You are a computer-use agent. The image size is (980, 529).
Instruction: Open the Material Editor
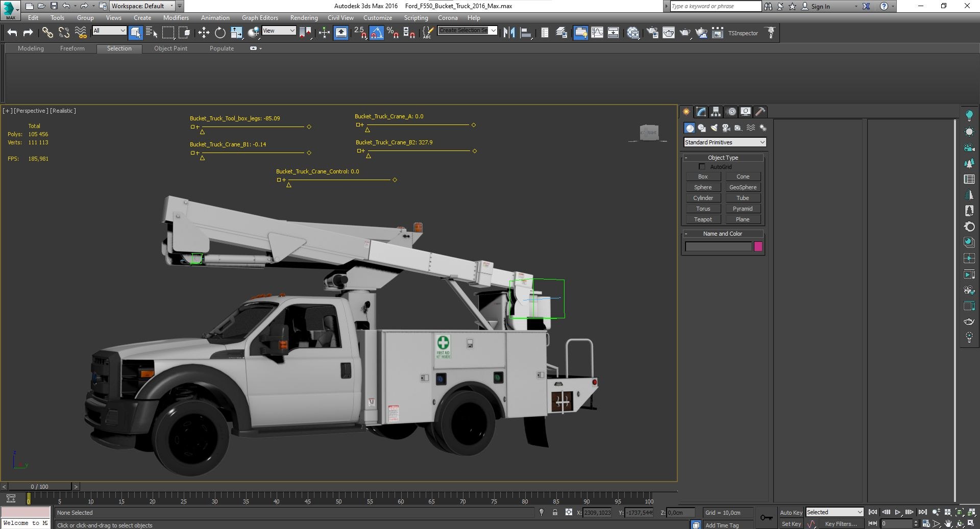[x=633, y=33]
